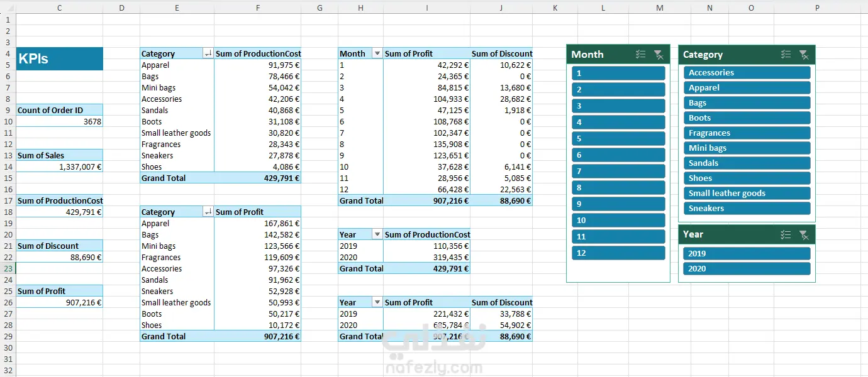The image size is (868, 377).
Task: Toggle multi-select in Month slicer
Action: pyautogui.click(x=640, y=55)
